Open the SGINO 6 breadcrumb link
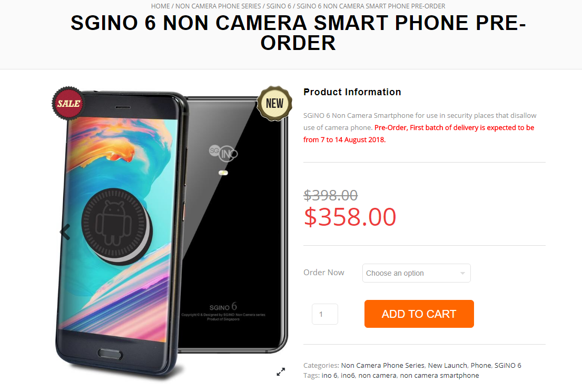The width and height of the screenshot is (582, 392). click(x=279, y=6)
